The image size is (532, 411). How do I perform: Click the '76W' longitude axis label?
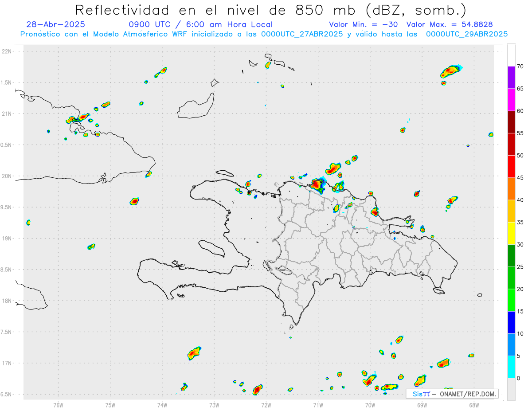point(58,404)
